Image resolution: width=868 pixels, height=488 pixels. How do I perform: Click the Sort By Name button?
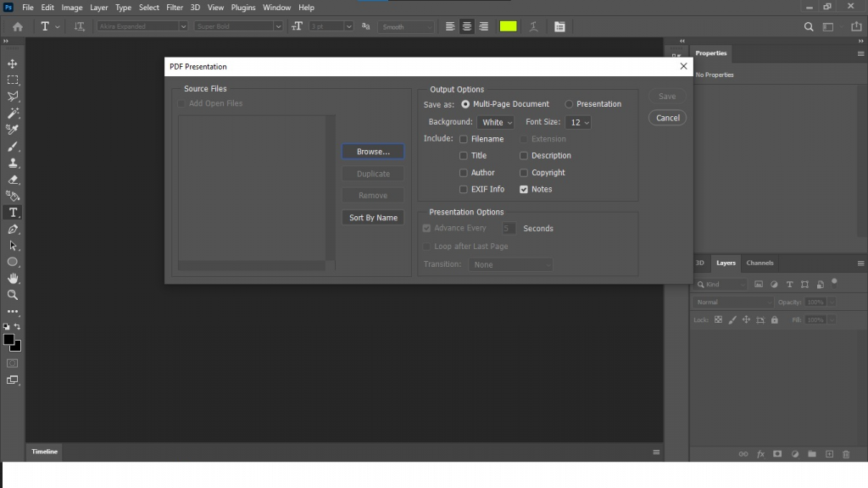point(372,218)
